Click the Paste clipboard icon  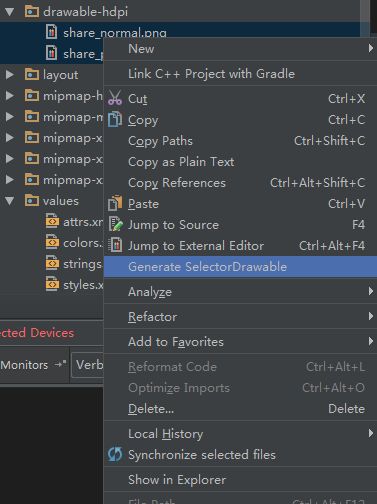[x=115, y=203]
